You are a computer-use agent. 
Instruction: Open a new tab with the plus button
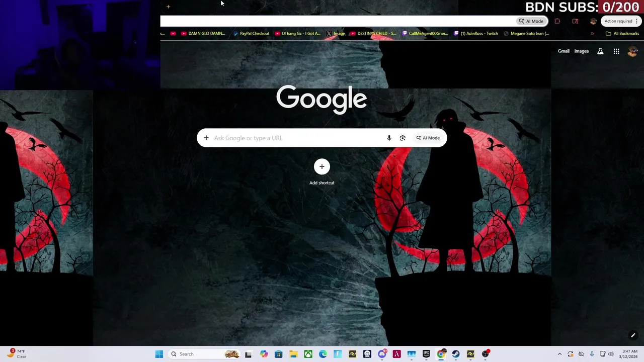click(x=168, y=7)
